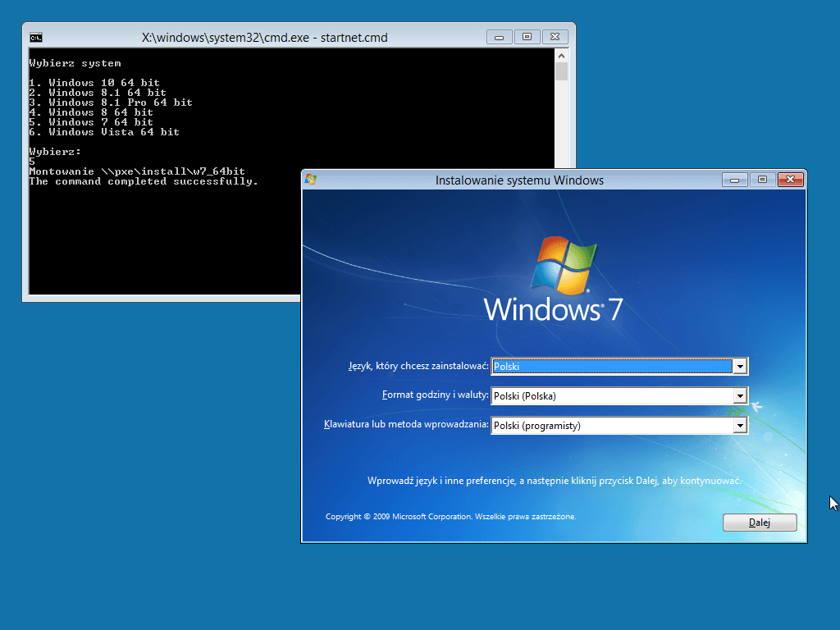840x630 pixels.
Task: Close the cmd.exe startnet.cmd window
Action: tap(555, 37)
